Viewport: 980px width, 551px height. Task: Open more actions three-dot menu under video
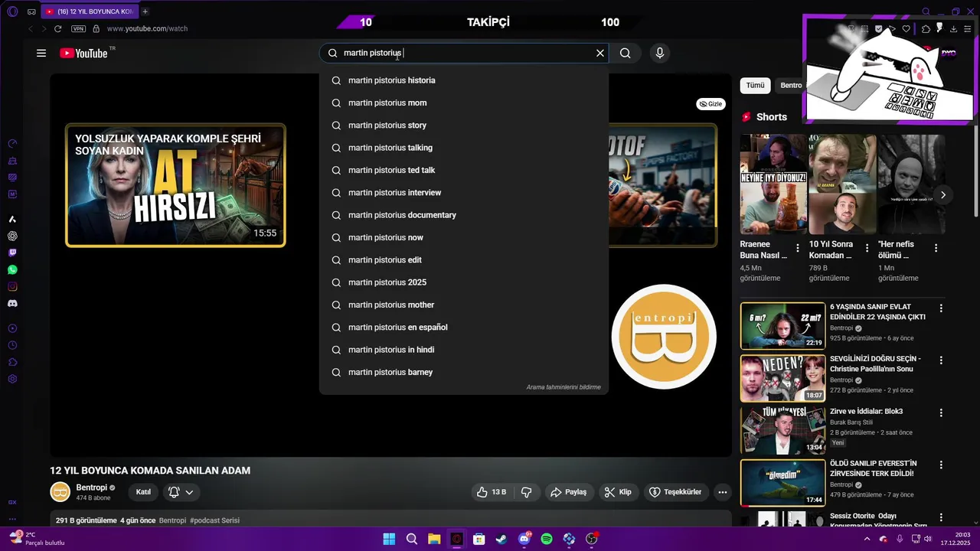(722, 492)
